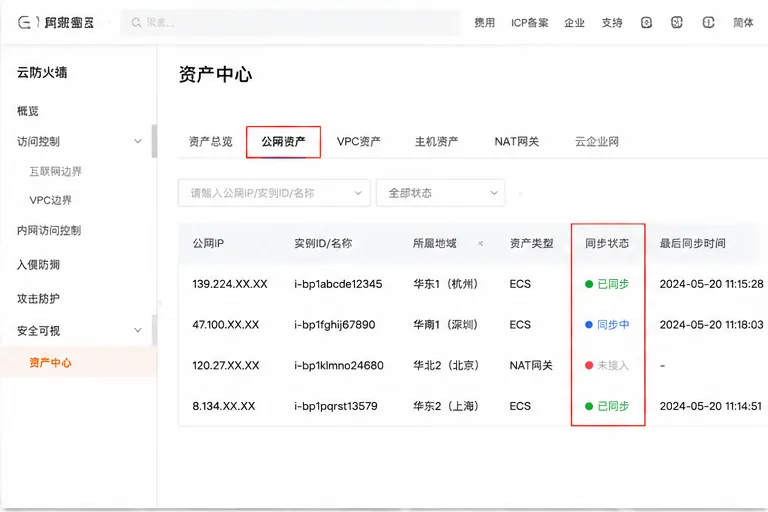Screen dimensions: 768x512
Task: Click the top search input field
Action: pos(290,23)
